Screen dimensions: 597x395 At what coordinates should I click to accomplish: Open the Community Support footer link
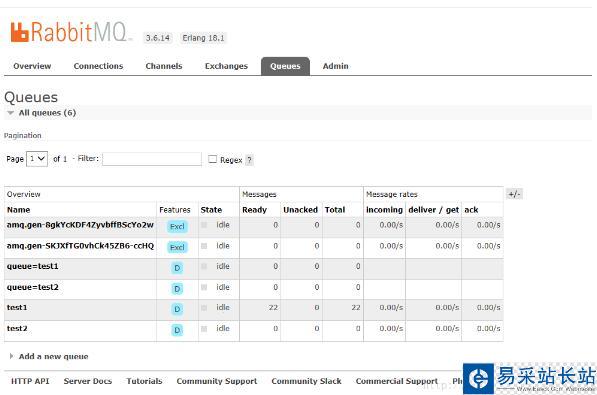pyautogui.click(x=217, y=381)
